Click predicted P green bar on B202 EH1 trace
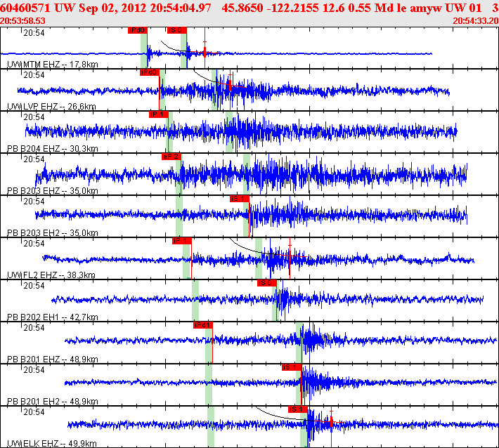Screen dimensions: 499x448 coord(195,301)
